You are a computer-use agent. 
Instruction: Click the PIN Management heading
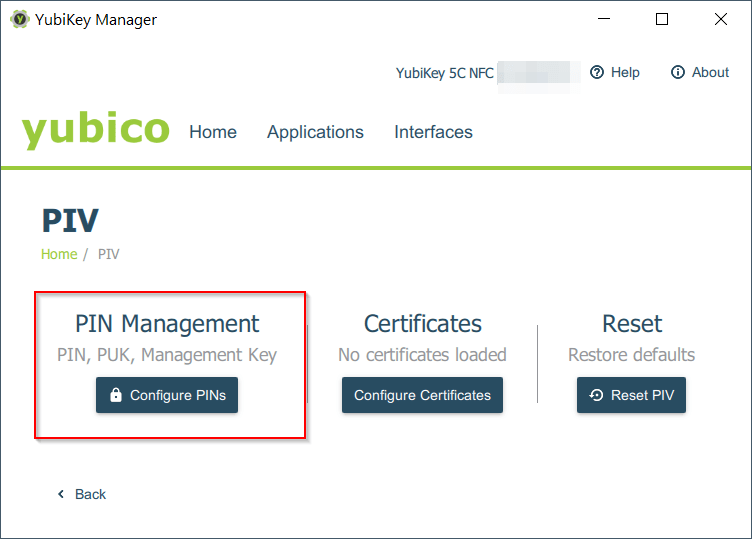[167, 324]
